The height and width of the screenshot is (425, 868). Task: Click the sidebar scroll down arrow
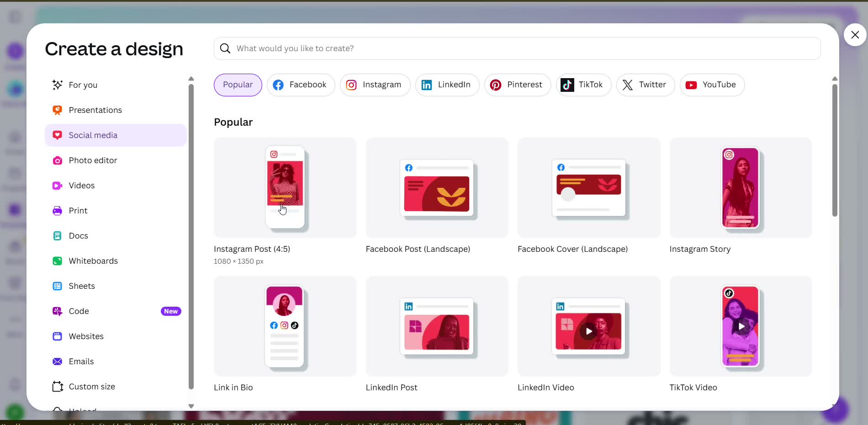tap(191, 406)
